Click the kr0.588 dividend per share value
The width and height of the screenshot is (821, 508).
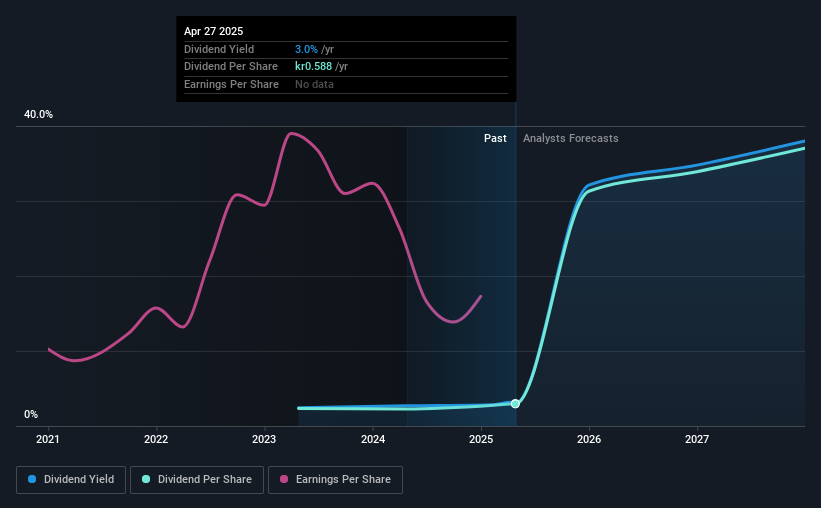(x=313, y=67)
